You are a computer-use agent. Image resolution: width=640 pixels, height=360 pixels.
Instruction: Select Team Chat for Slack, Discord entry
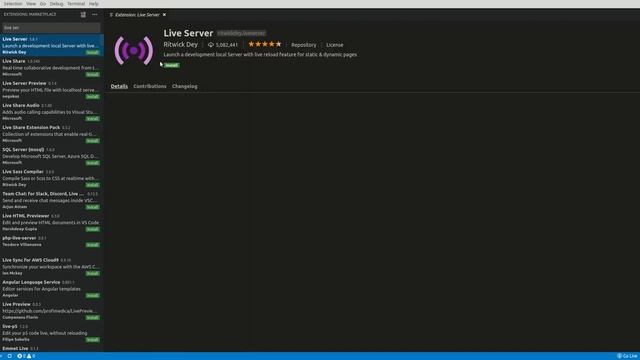point(51,200)
